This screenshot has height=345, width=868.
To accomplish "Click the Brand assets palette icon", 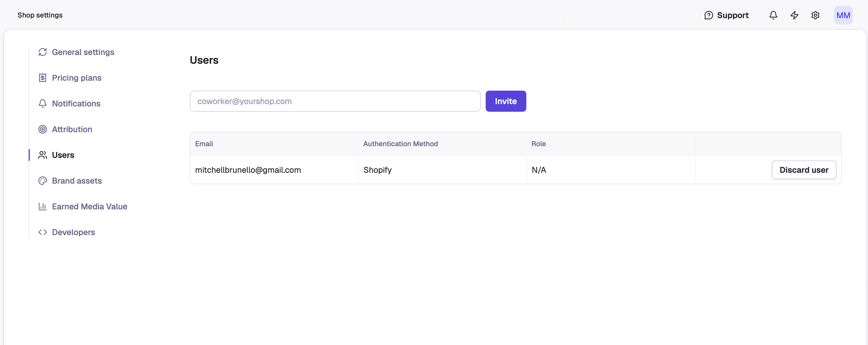I will tap(42, 181).
